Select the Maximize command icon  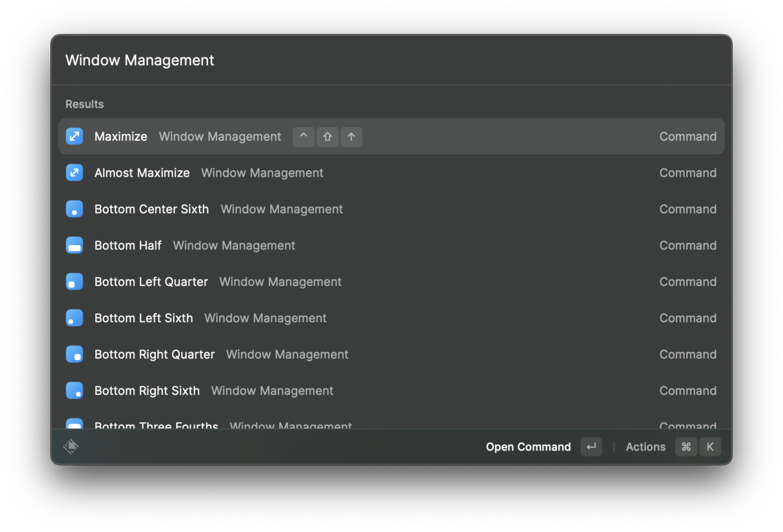click(74, 136)
